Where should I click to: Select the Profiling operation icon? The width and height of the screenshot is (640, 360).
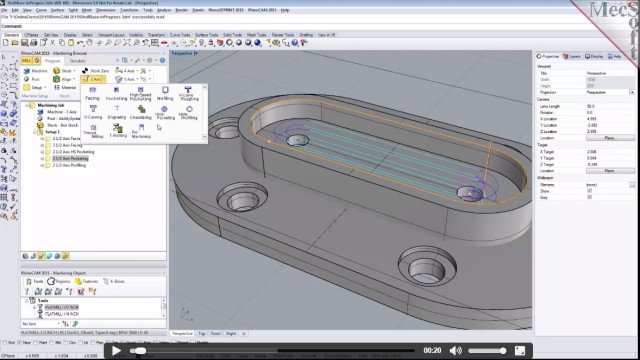[165, 93]
